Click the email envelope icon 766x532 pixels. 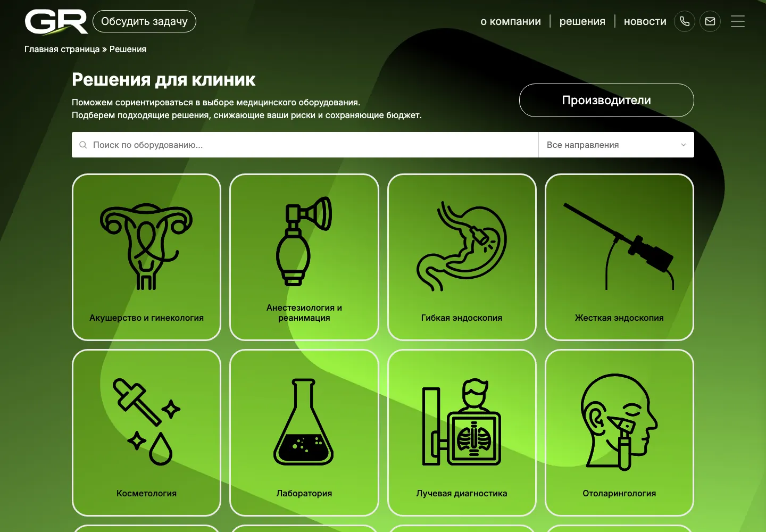click(x=710, y=21)
